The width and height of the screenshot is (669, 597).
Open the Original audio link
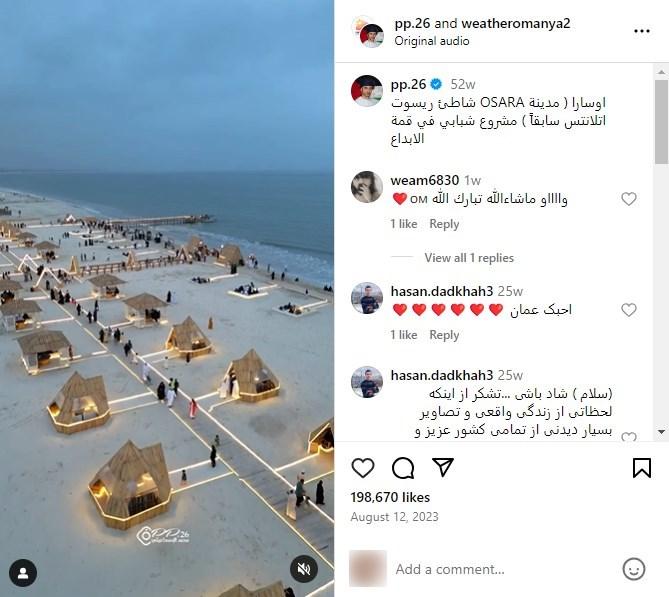click(432, 41)
